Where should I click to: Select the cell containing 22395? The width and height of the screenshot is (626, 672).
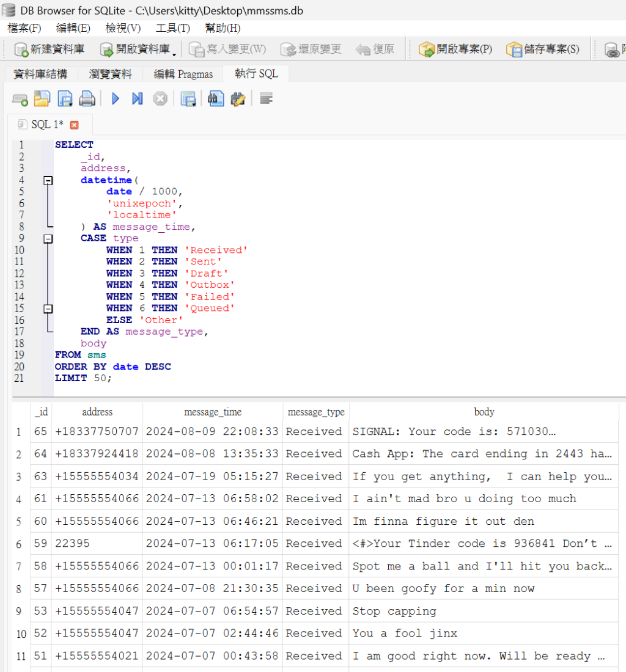(x=97, y=544)
